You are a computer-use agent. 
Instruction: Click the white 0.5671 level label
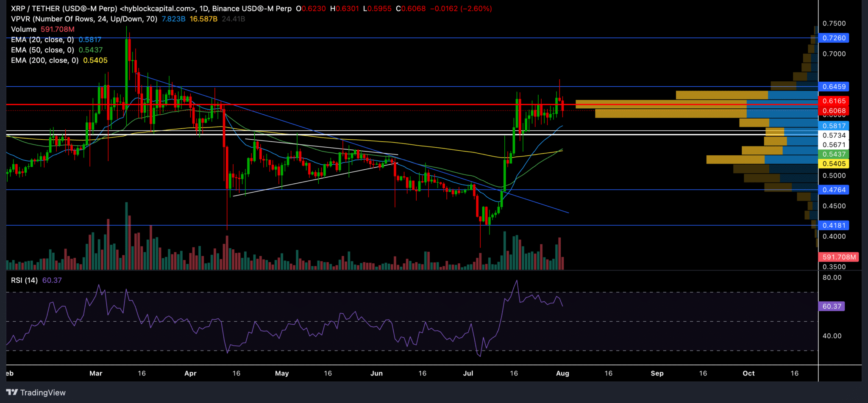tap(834, 145)
